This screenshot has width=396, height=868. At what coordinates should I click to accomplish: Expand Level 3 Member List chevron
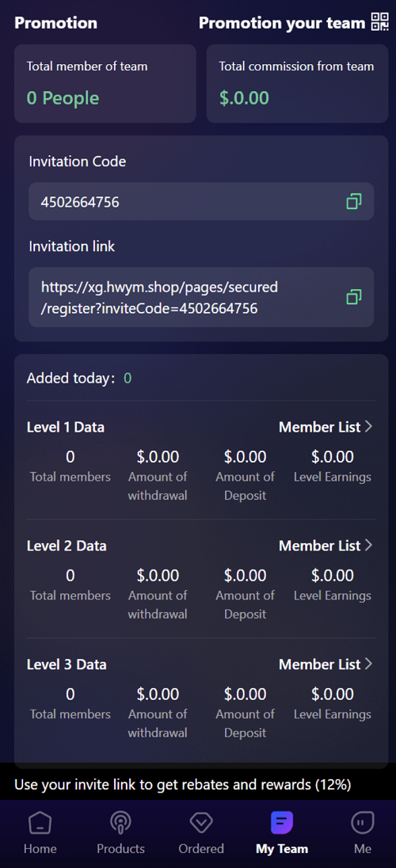tap(369, 664)
